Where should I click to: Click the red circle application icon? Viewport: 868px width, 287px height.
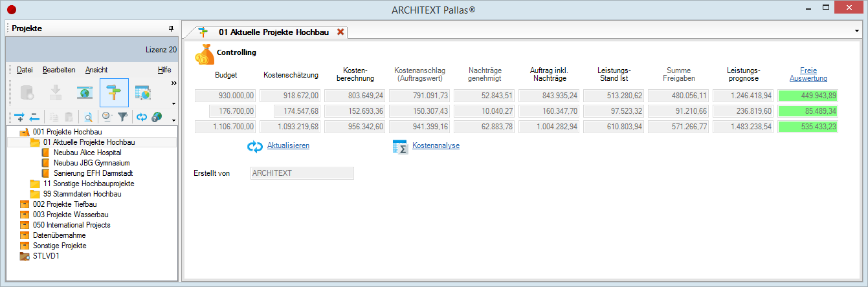click(10, 10)
